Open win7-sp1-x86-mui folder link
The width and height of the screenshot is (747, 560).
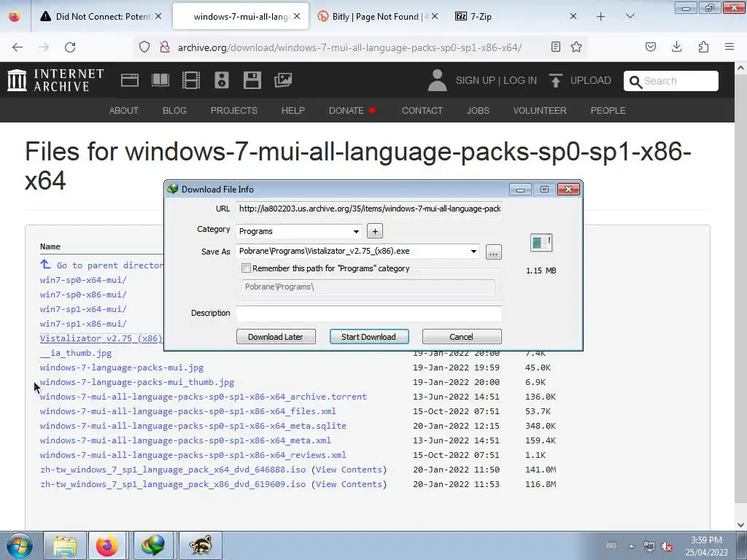tap(83, 324)
